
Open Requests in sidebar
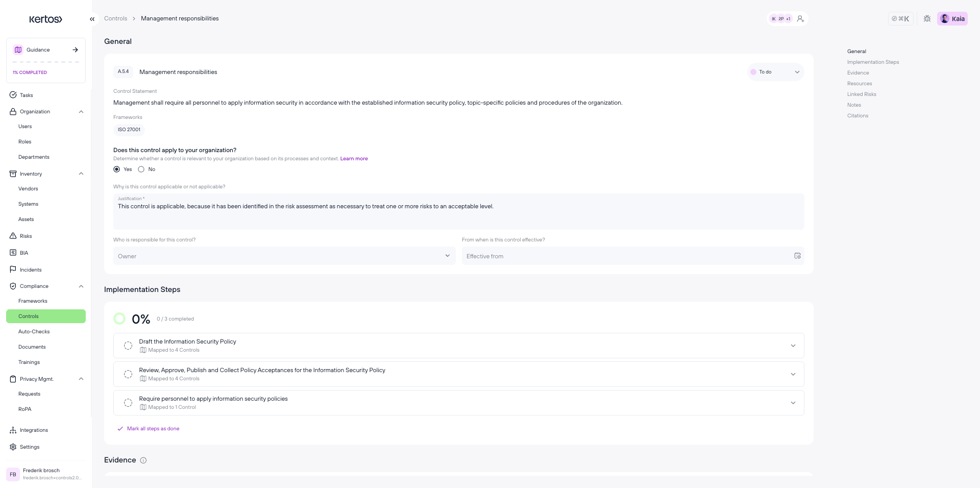point(29,394)
